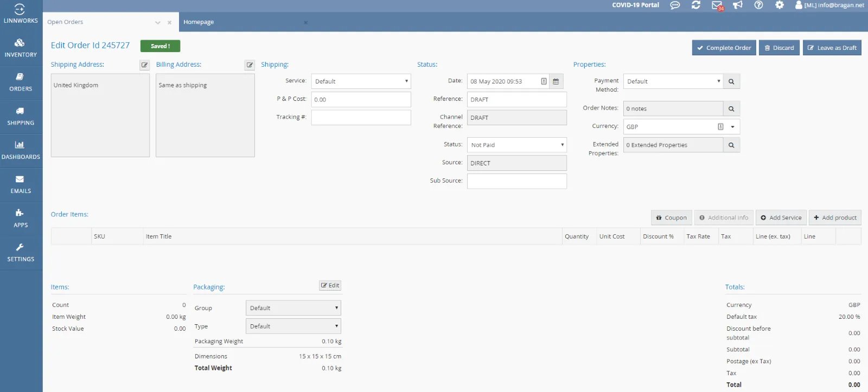Click the Sub Source input field
Image resolution: width=868 pixels, height=392 pixels.
517,181
